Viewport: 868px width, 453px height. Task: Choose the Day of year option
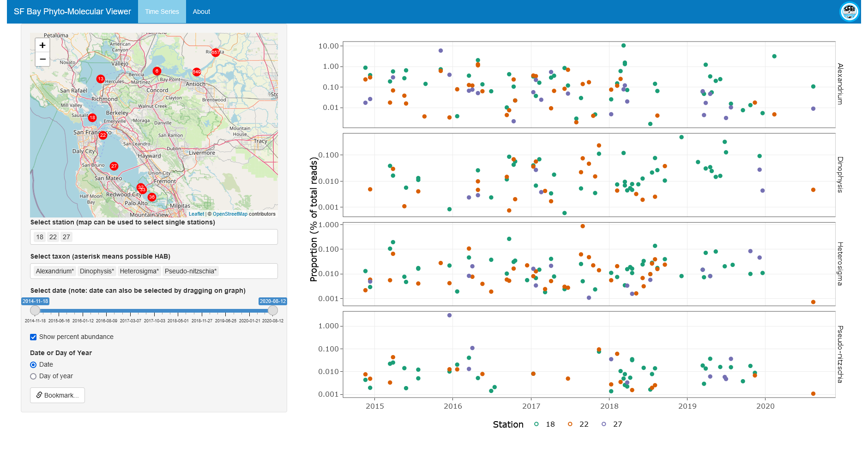(33, 376)
